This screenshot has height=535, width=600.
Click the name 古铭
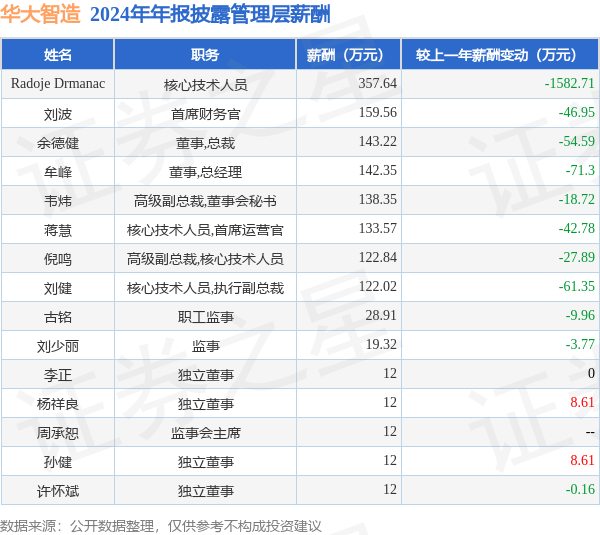[58, 317]
